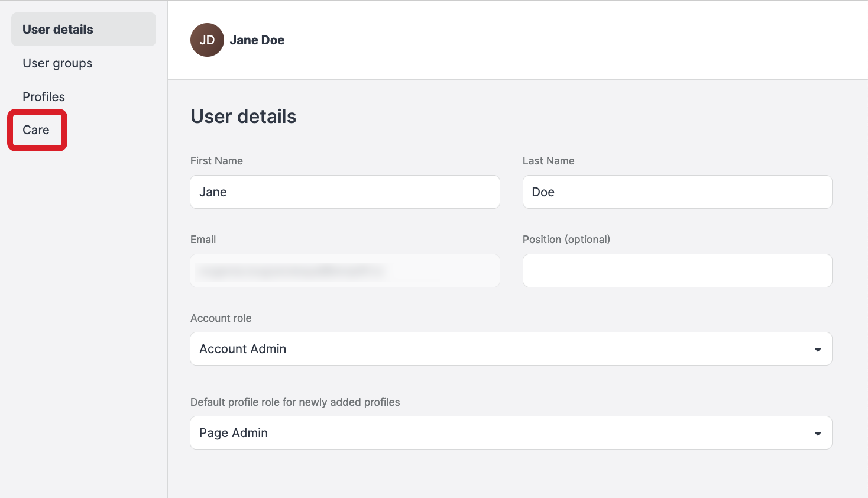The height and width of the screenshot is (498, 868).
Task: Click the Position (optional) label
Action: coord(566,240)
